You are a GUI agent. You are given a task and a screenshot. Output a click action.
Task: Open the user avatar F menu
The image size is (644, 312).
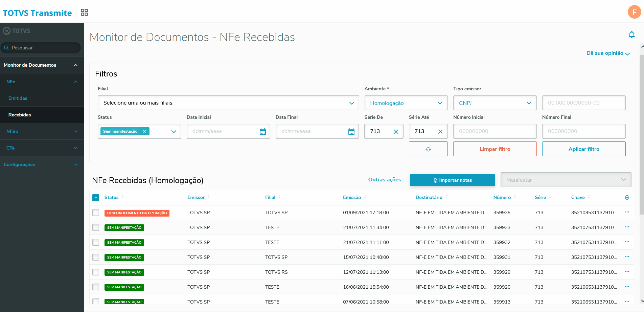[634, 12]
